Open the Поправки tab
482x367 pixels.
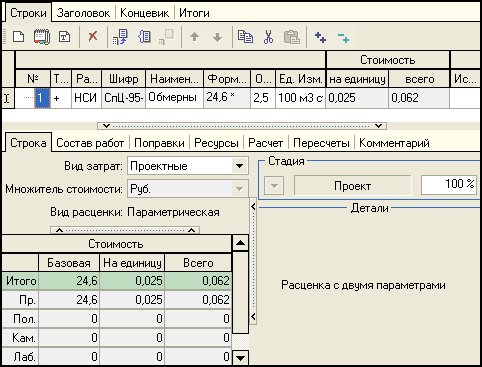[x=159, y=143]
